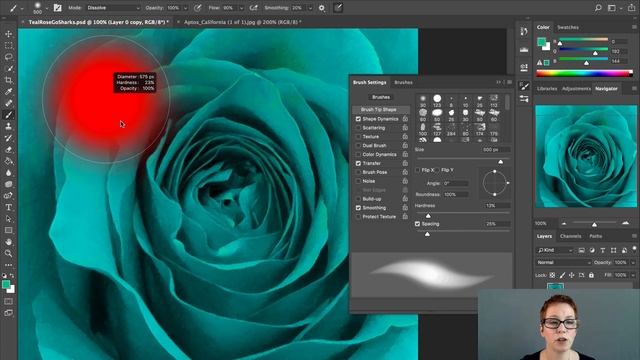Collapse the Brush Settings panel arrows

pos(498,82)
